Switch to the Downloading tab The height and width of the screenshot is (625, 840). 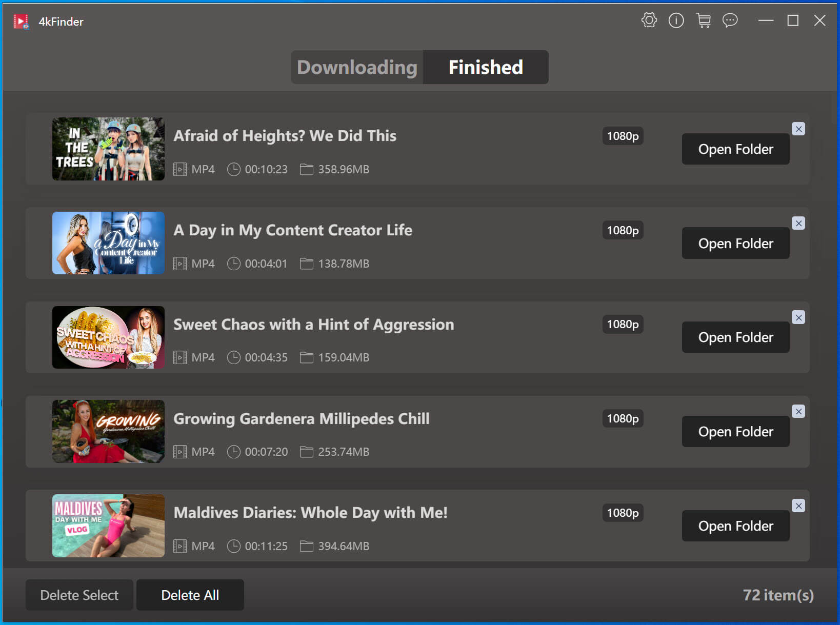[x=357, y=67]
